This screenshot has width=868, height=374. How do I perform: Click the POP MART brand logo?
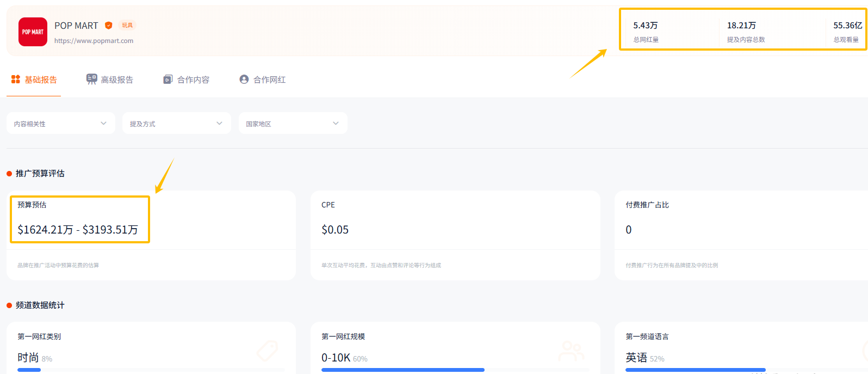point(33,32)
